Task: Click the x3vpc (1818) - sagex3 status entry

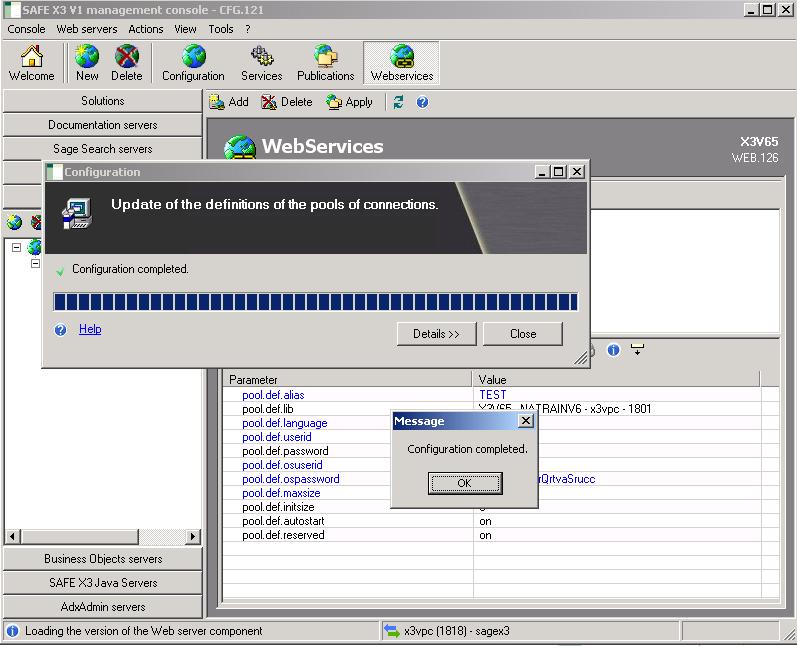Action: coord(456,631)
